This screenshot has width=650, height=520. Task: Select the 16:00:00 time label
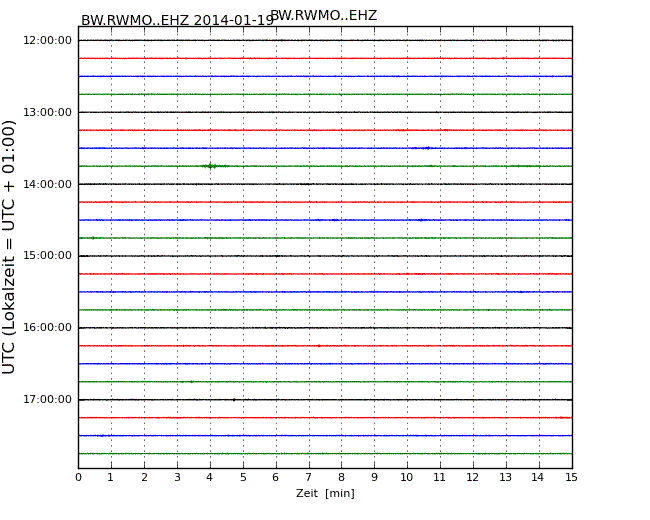tap(48, 328)
